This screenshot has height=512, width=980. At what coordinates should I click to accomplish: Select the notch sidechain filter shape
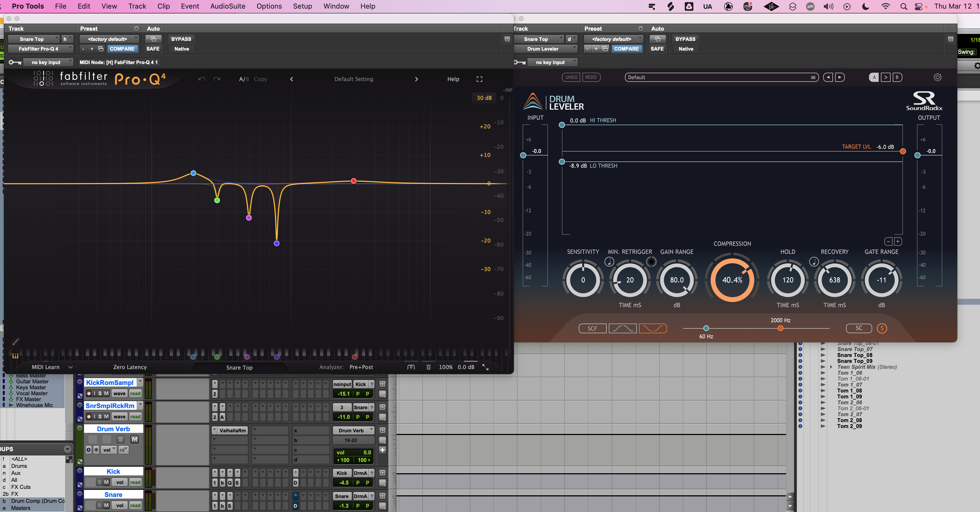click(x=653, y=328)
